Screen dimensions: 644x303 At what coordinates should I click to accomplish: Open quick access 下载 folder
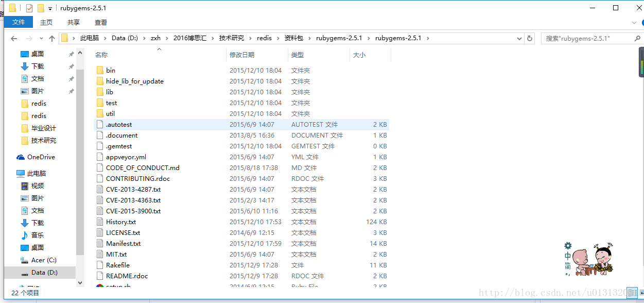pyautogui.click(x=38, y=66)
